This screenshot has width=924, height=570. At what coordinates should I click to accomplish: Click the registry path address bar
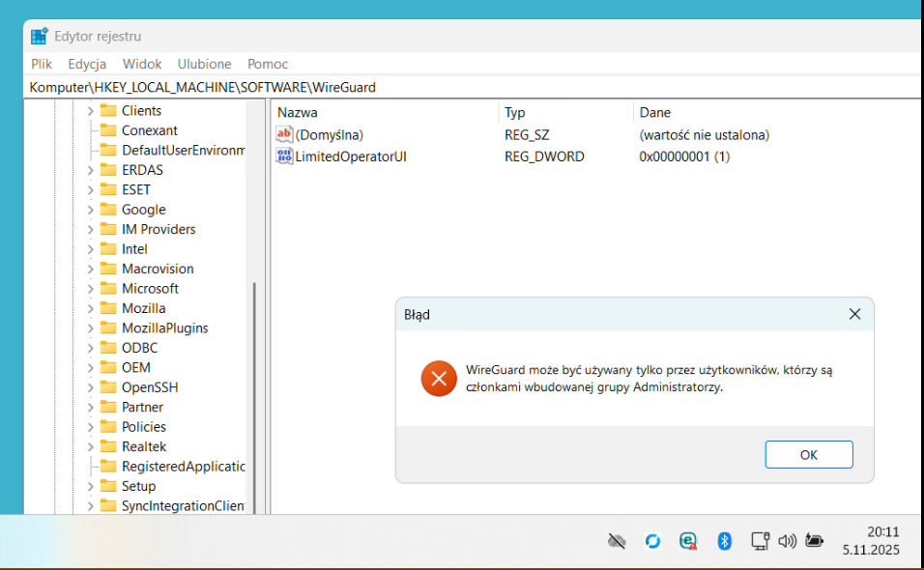pos(472,87)
